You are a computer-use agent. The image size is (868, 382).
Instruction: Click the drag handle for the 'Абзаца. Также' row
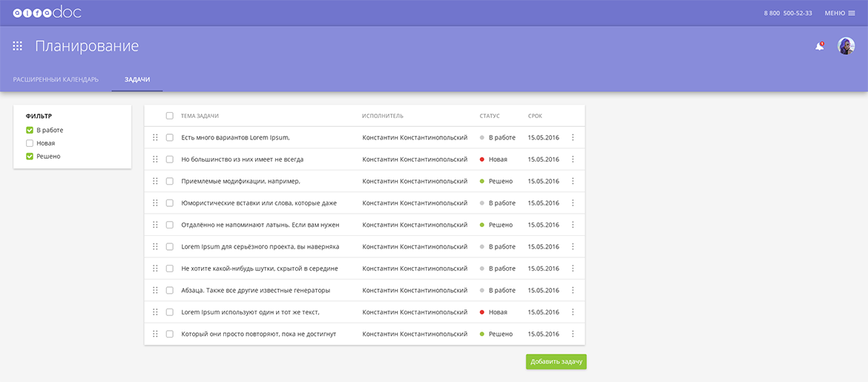(155, 290)
